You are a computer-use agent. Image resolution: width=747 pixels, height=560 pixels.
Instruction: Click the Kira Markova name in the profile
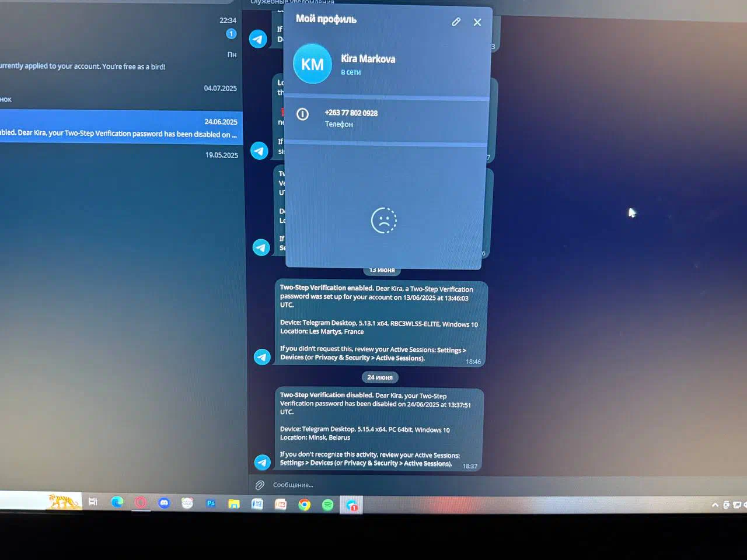(368, 59)
